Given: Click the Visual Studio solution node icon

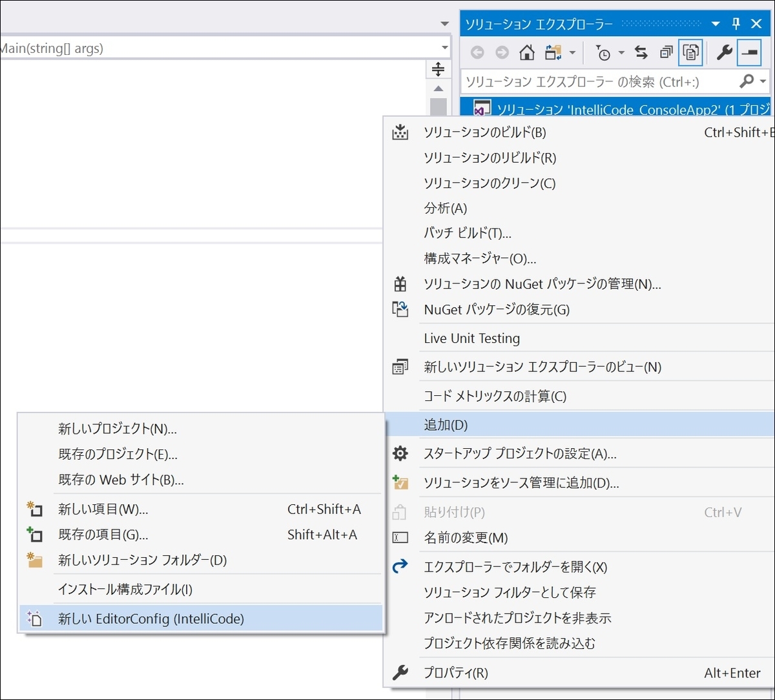Looking at the screenshot, I should point(482,108).
